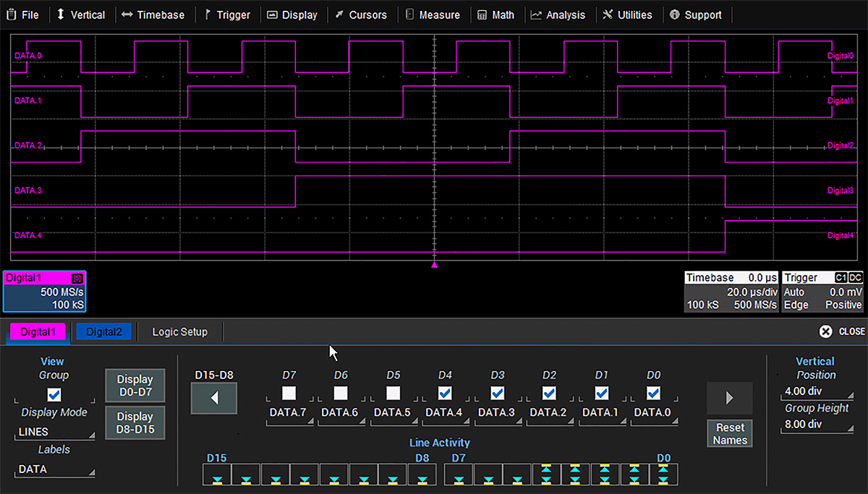Open the Digital1 descriptor box

45,291
